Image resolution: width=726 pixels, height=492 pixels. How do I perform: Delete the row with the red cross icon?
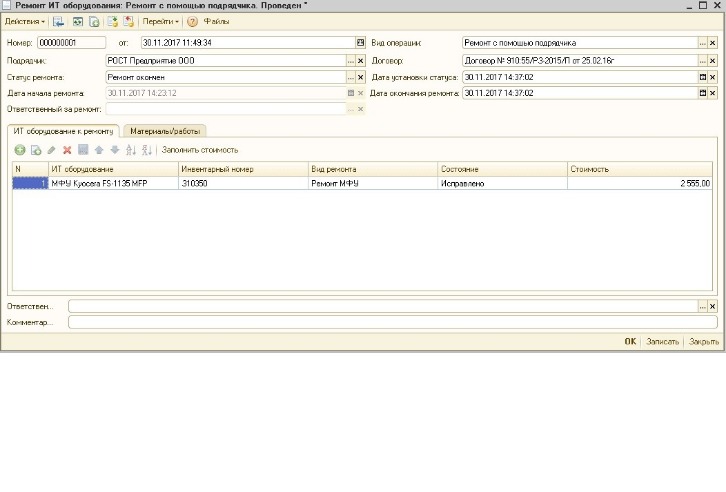click(67, 150)
